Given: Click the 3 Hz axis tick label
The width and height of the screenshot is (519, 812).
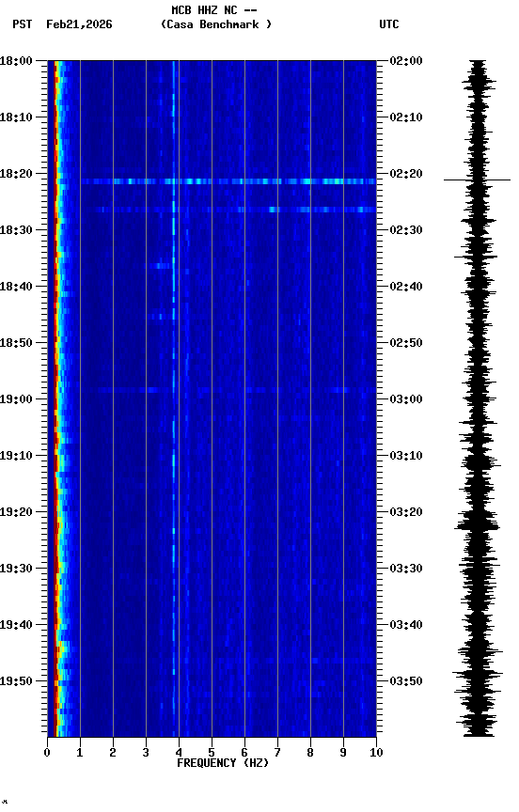Looking at the screenshot, I should pyautogui.click(x=146, y=753).
